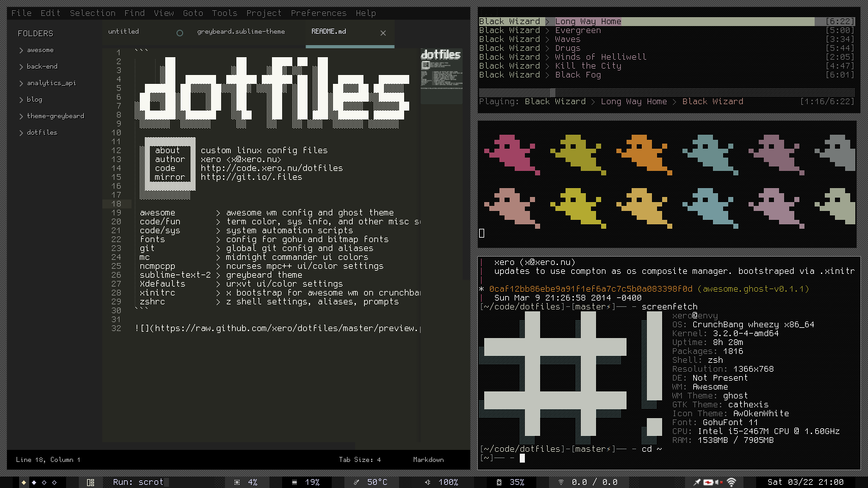
Task: Click the pin tray icon
Action: (697, 482)
